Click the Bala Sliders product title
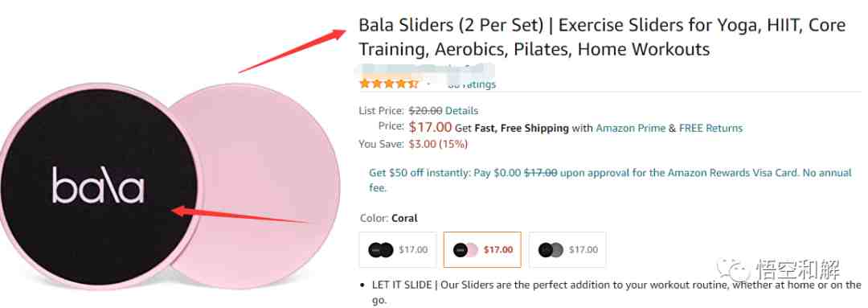 click(602, 37)
